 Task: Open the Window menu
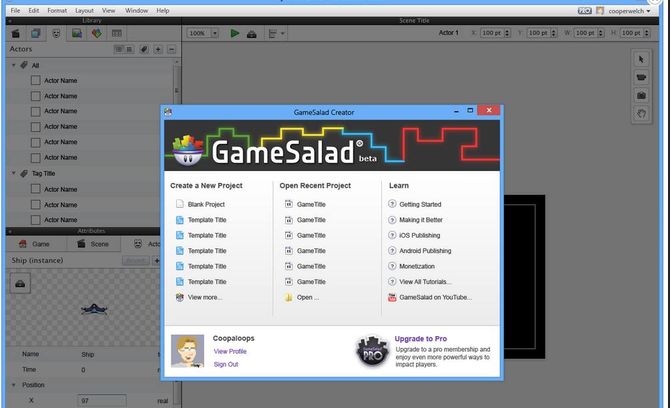click(136, 11)
